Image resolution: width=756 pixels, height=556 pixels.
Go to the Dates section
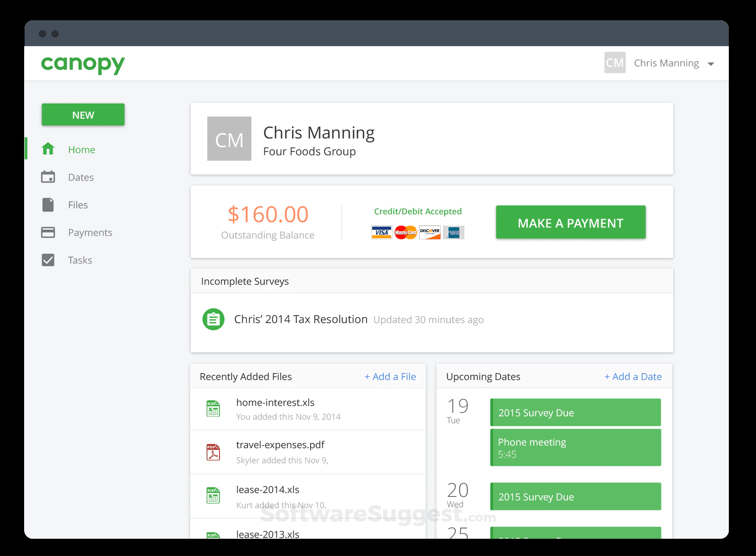(x=80, y=177)
